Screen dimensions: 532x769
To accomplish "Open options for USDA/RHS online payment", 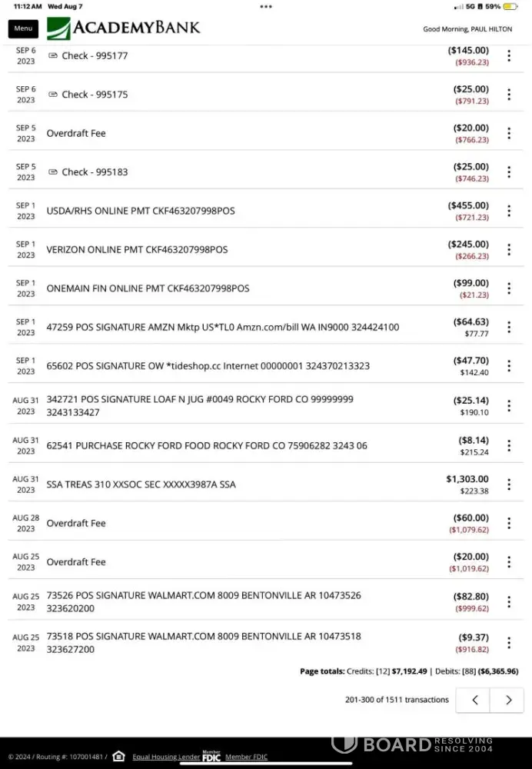I will (509, 211).
